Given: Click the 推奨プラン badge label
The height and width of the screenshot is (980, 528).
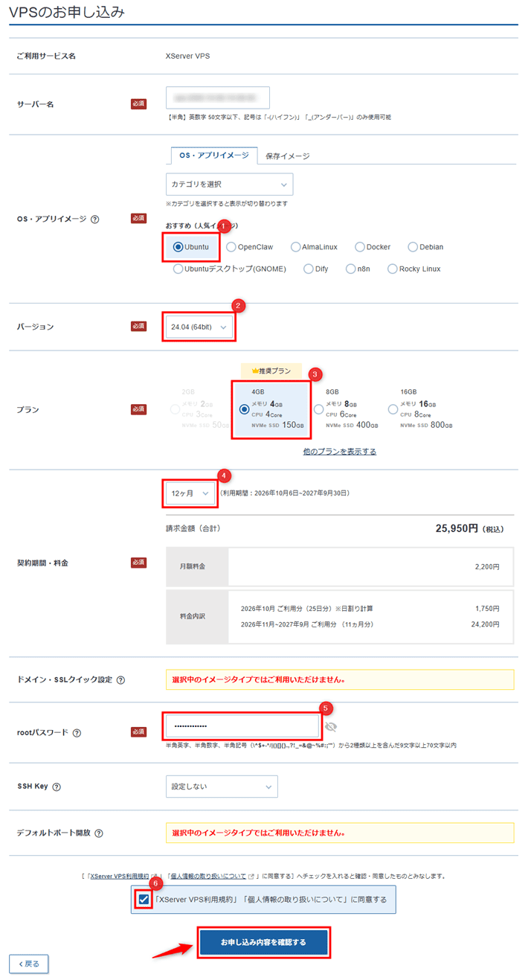Looking at the screenshot, I should tap(271, 370).
